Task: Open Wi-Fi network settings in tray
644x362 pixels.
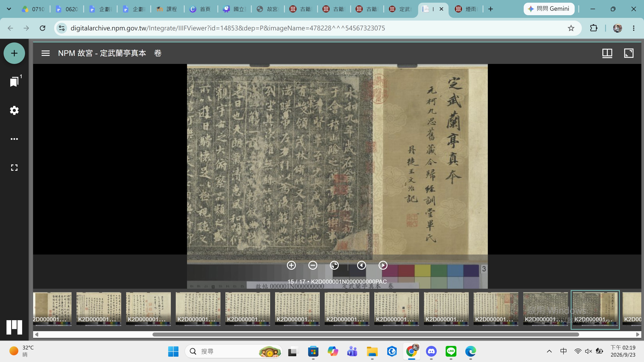Action: [x=578, y=351]
